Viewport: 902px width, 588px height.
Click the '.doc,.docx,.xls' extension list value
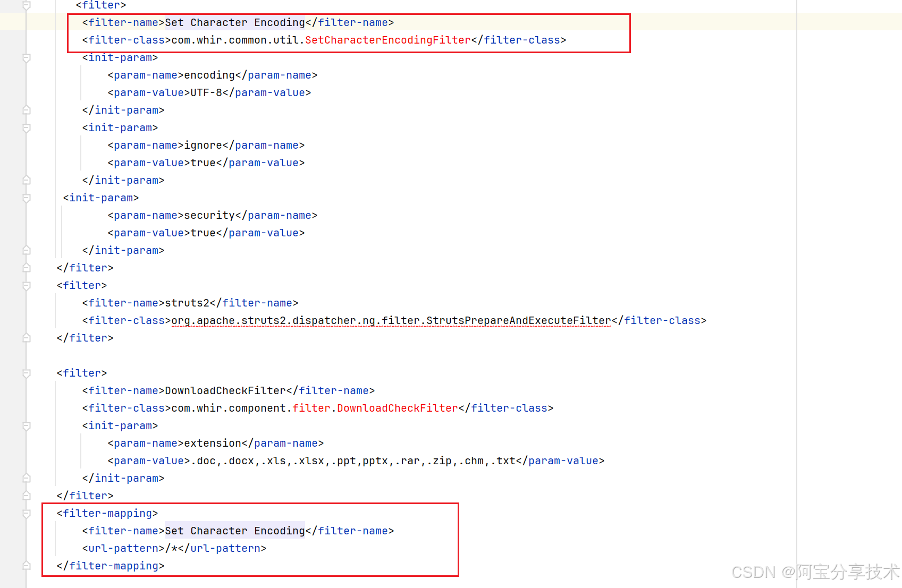(353, 461)
